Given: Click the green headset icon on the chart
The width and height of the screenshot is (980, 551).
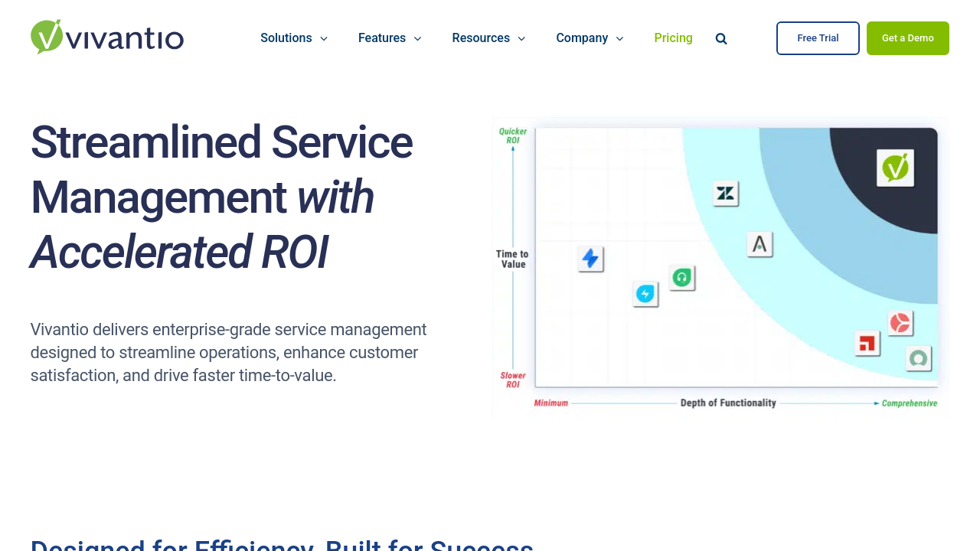Looking at the screenshot, I should tap(681, 278).
